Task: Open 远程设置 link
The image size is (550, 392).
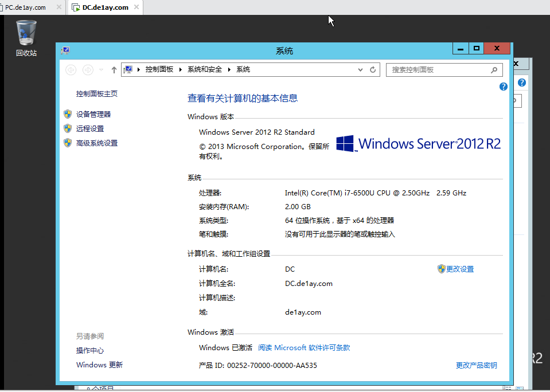Action: coord(90,129)
